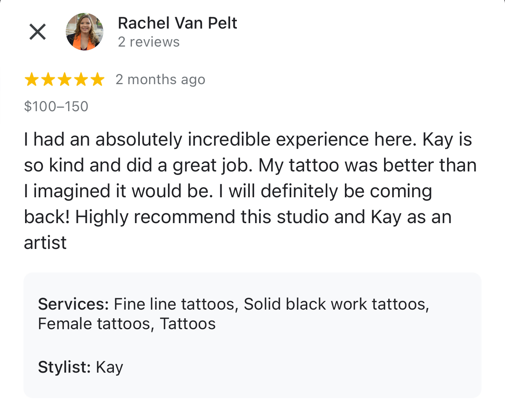Select the $100–150 price range text
The width and height of the screenshot is (505, 420).
(56, 106)
